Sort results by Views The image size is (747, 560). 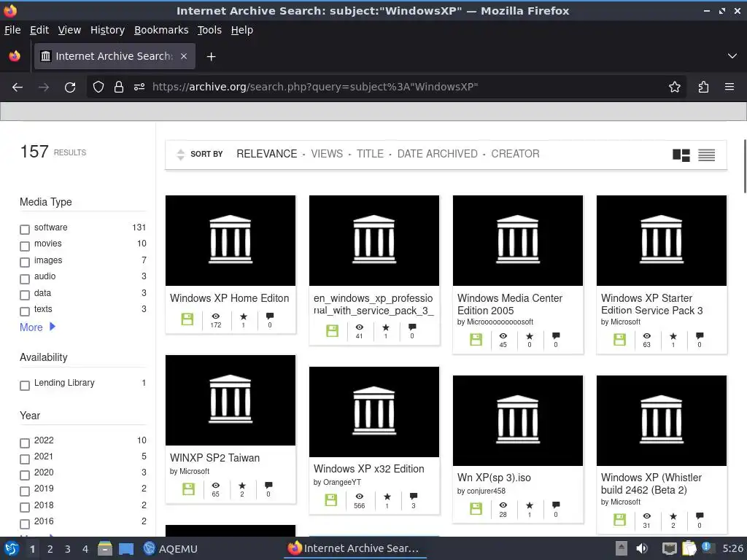click(x=327, y=154)
